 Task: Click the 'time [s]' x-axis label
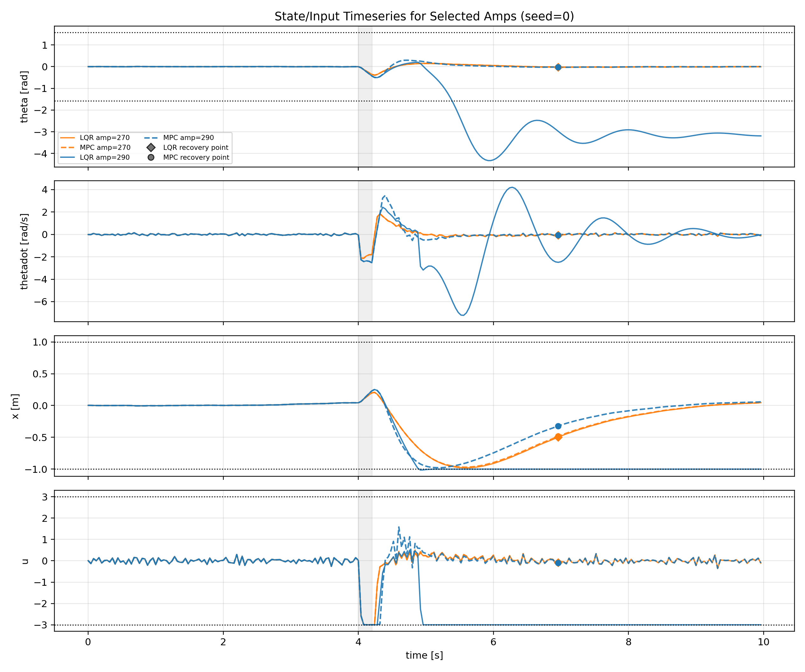(x=424, y=655)
